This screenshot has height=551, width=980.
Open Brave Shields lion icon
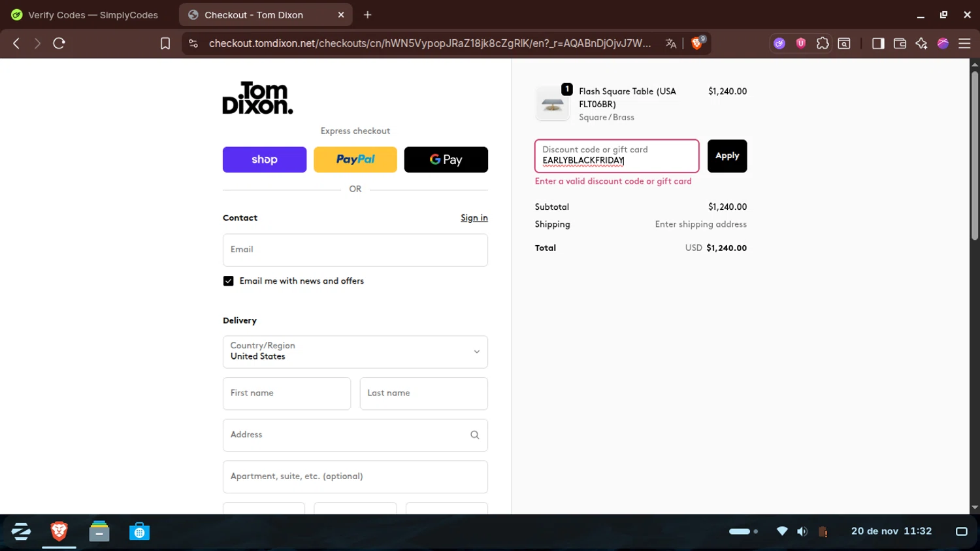point(697,43)
